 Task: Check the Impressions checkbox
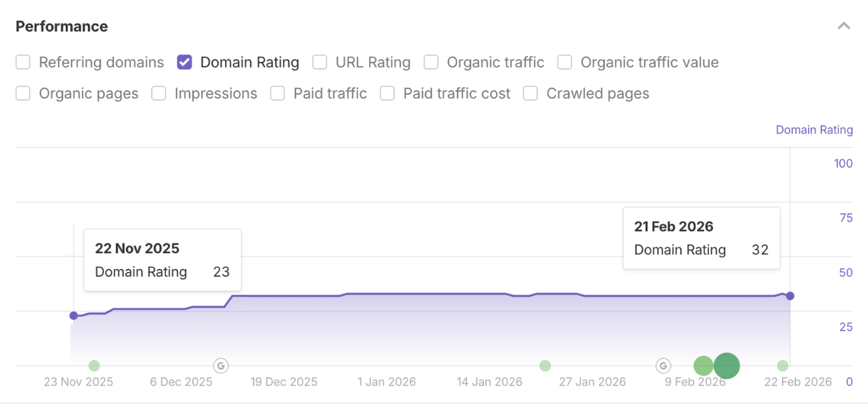(158, 93)
